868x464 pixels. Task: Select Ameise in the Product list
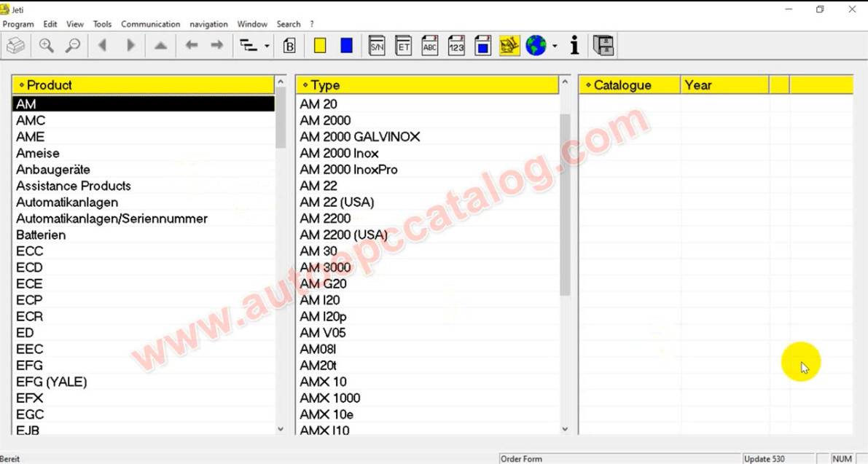(x=143, y=153)
